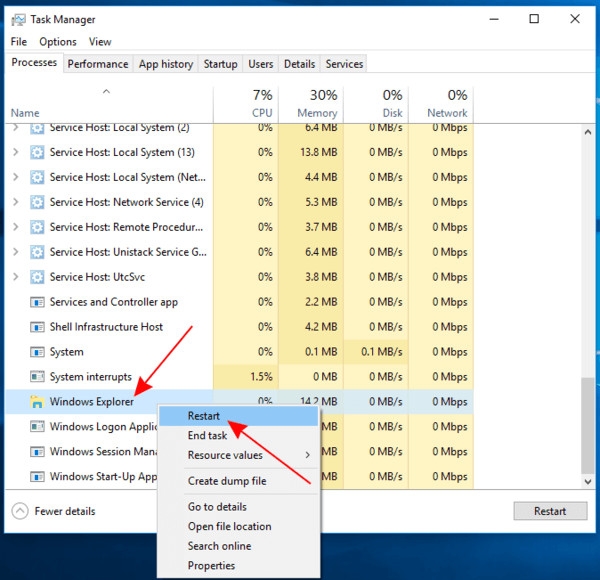The width and height of the screenshot is (600, 580).
Task: Sort by the Network column header
Action: (441, 104)
